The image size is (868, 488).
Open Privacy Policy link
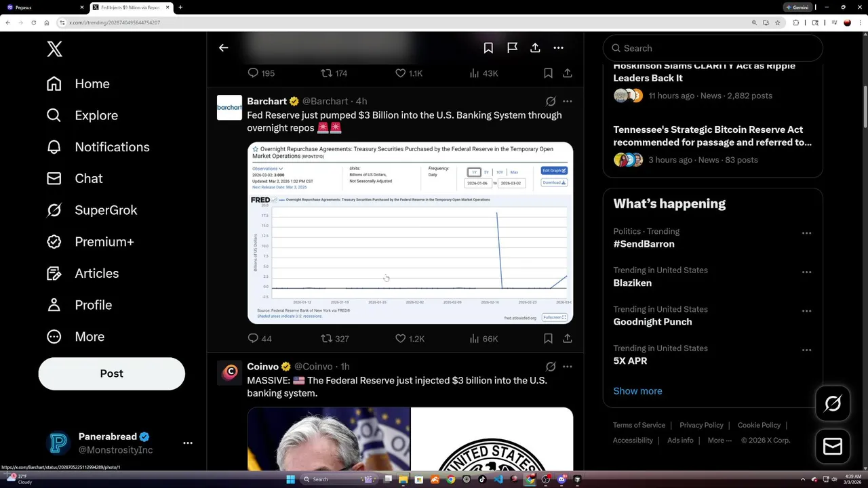point(701,425)
